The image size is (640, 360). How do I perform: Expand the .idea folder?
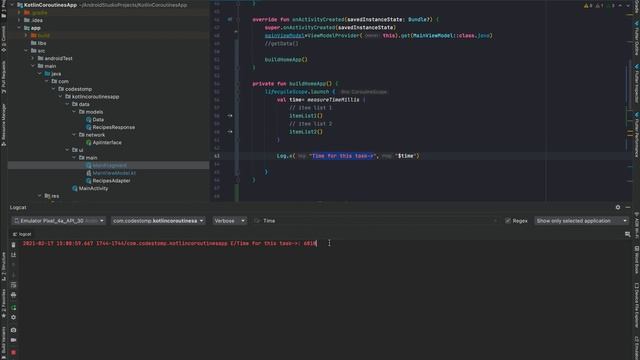[x=19, y=20]
